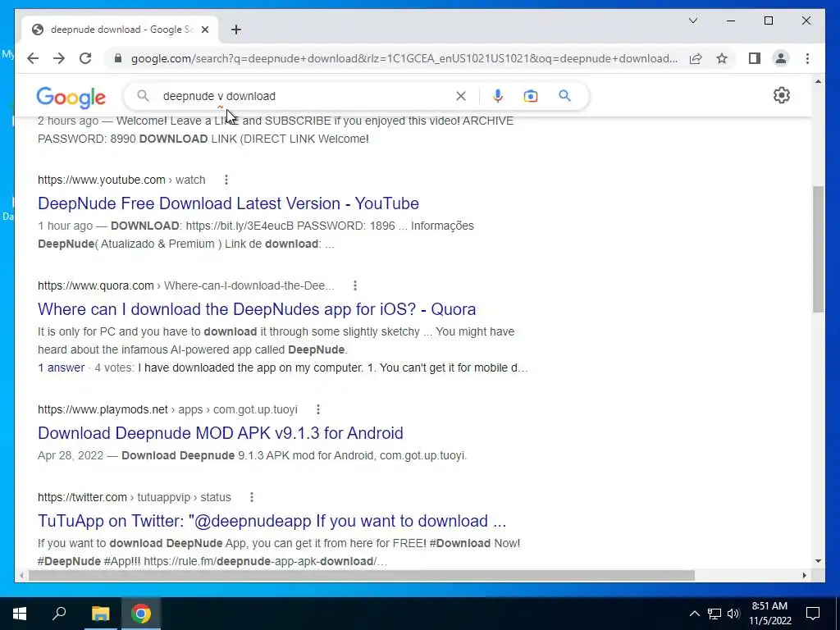This screenshot has width=840, height=630.
Task: Click the horizontal scrollbar right arrow
Action: pyautogui.click(x=805, y=576)
